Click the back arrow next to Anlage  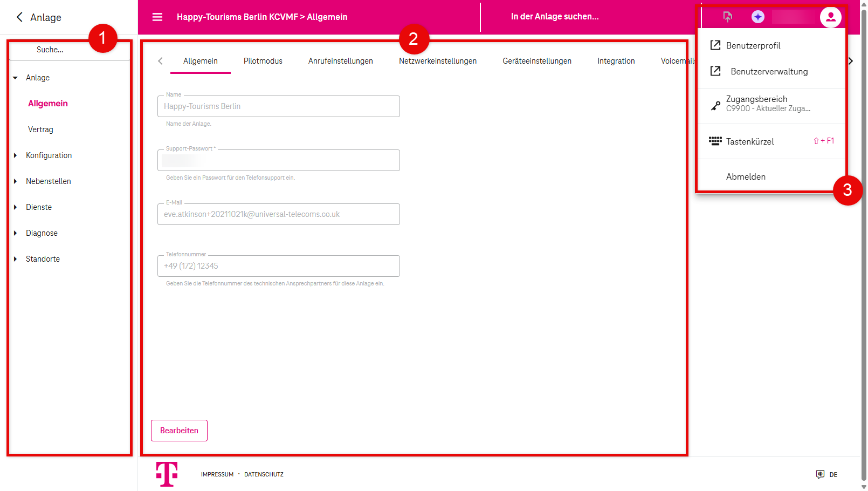pyautogui.click(x=19, y=17)
